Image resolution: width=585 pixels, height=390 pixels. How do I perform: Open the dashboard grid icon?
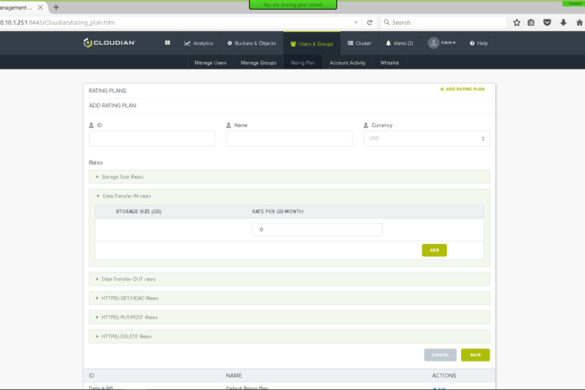[x=168, y=43]
